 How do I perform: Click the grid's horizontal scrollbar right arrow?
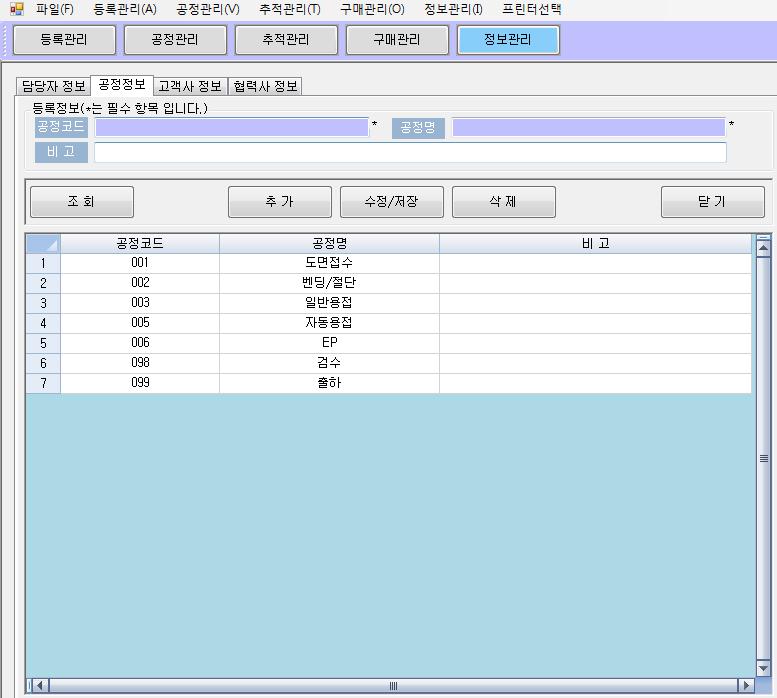745,686
